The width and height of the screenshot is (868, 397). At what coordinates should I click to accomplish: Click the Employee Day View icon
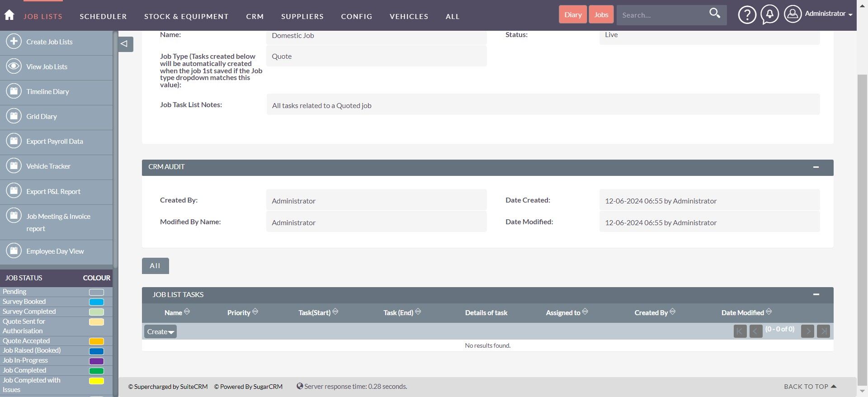coord(14,250)
